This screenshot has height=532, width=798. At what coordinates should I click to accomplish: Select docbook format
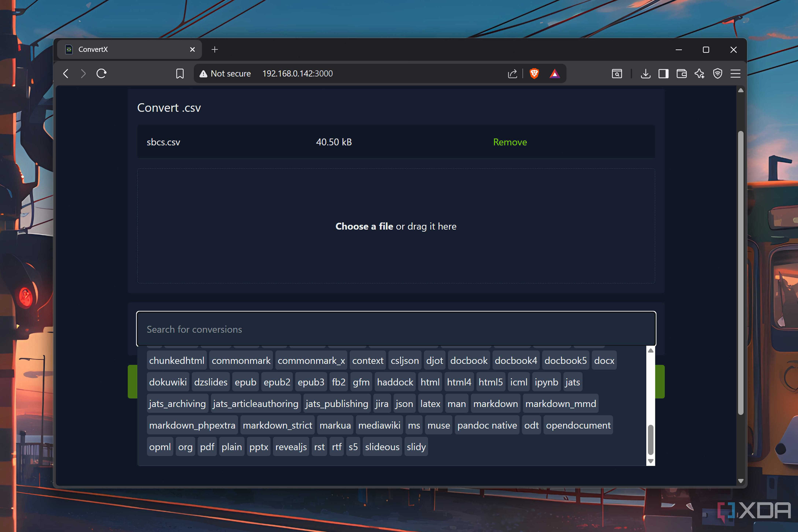pyautogui.click(x=469, y=360)
